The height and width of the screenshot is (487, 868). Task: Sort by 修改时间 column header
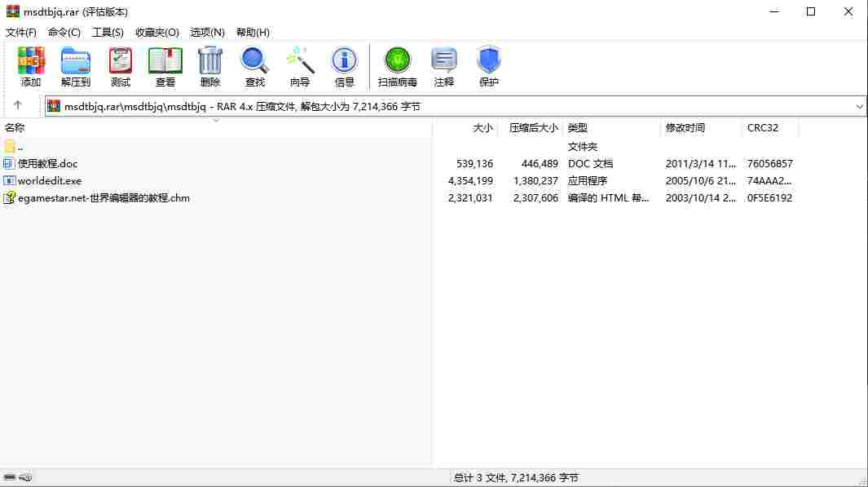(x=685, y=127)
